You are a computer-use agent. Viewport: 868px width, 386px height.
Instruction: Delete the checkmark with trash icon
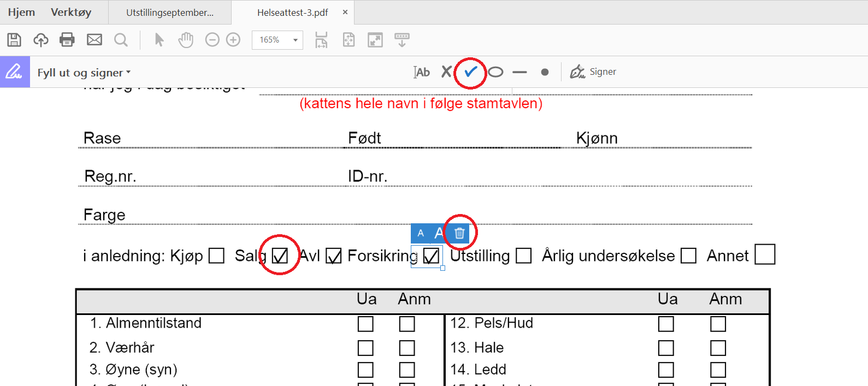coord(459,233)
